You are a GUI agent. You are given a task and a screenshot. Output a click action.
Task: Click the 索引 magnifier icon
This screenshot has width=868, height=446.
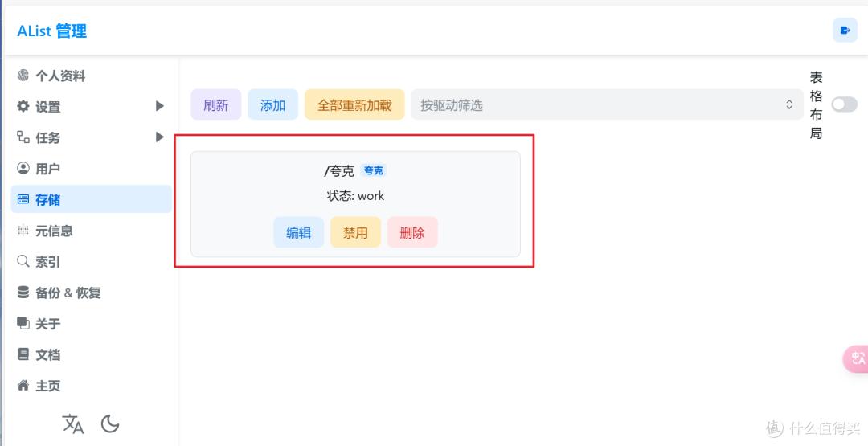coord(23,262)
